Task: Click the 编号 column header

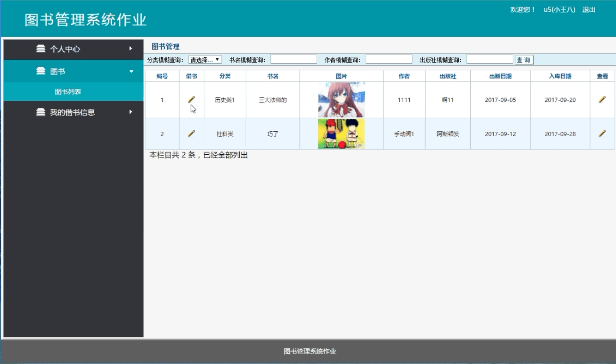Action: (x=162, y=76)
